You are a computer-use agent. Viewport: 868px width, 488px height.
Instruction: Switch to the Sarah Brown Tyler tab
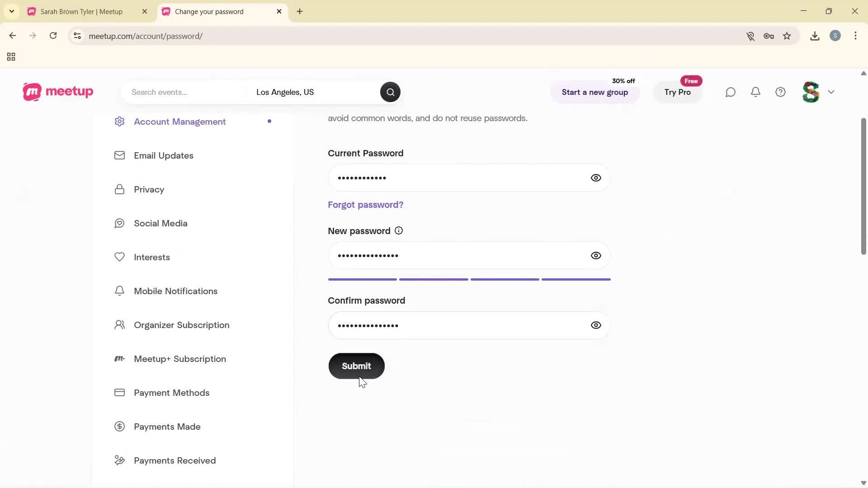[81, 12]
